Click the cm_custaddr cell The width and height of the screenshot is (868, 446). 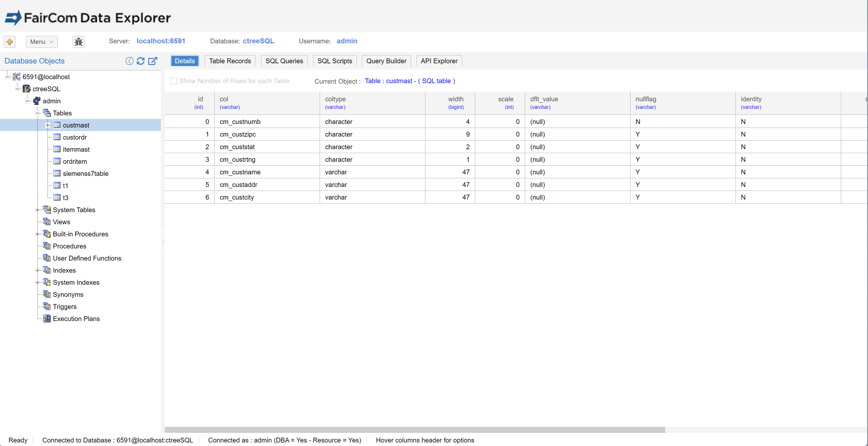pyautogui.click(x=267, y=184)
